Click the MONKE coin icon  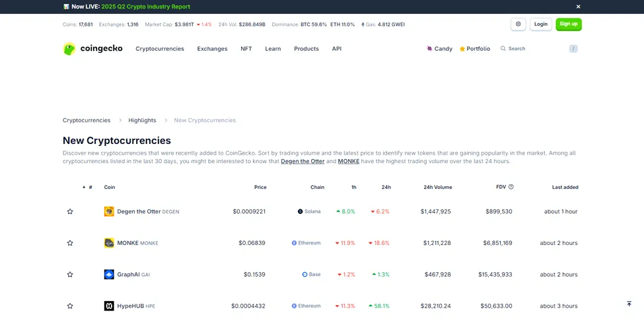pyautogui.click(x=109, y=243)
